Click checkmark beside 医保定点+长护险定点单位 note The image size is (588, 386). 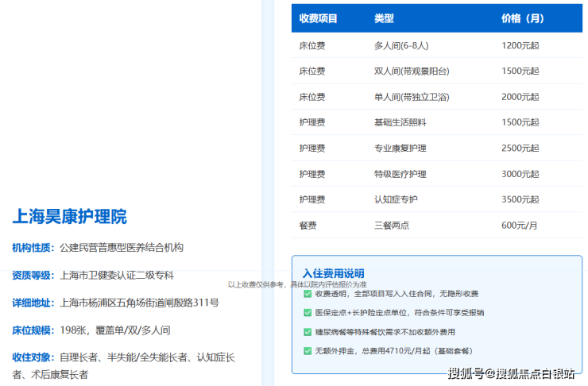(x=308, y=313)
